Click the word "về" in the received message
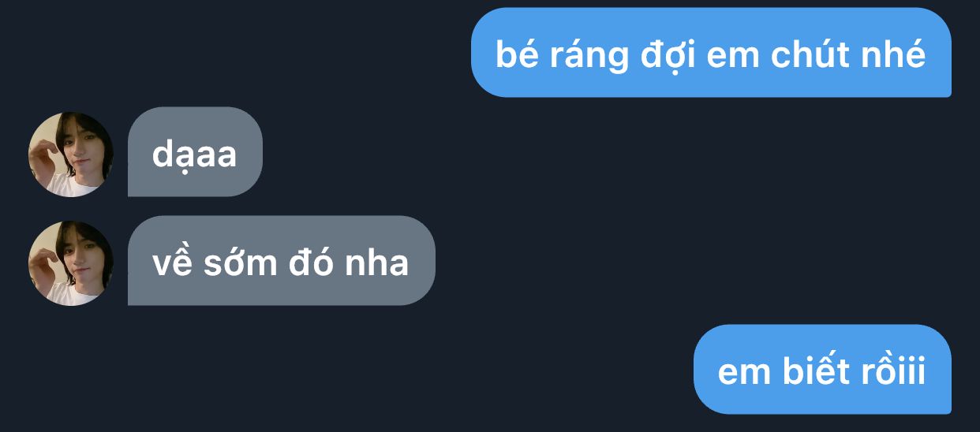 (173, 262)
